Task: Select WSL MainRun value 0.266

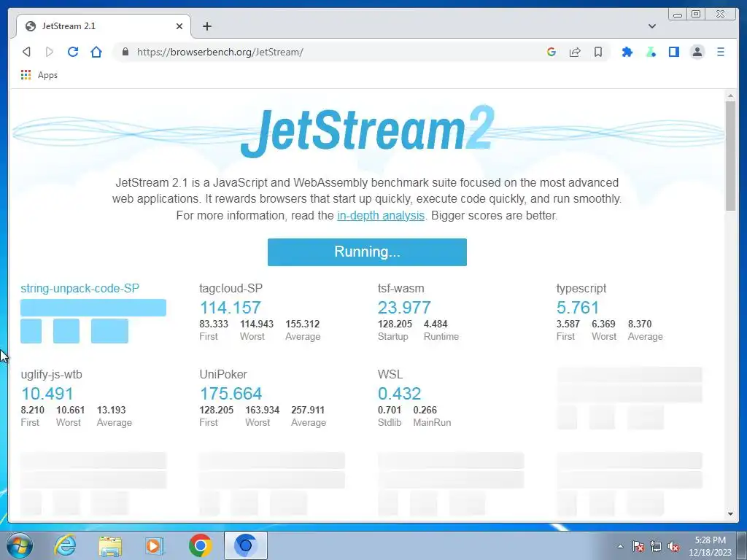Action: click(425, 410)
